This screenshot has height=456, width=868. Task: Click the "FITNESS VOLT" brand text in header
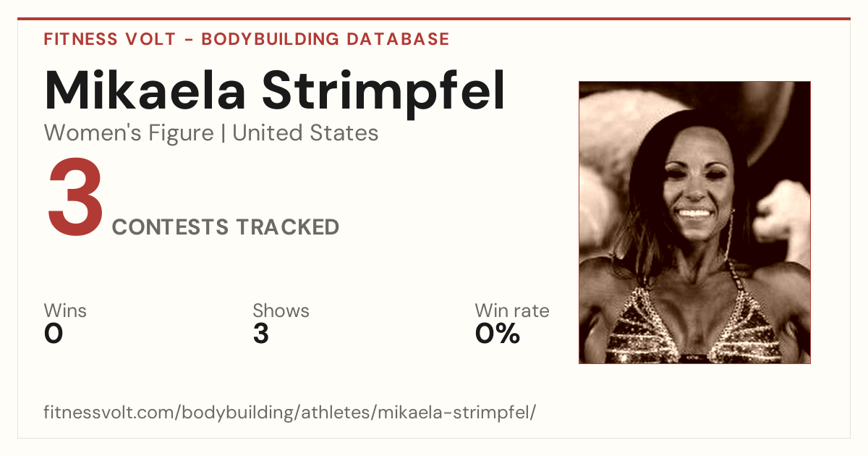coord(110,39)
